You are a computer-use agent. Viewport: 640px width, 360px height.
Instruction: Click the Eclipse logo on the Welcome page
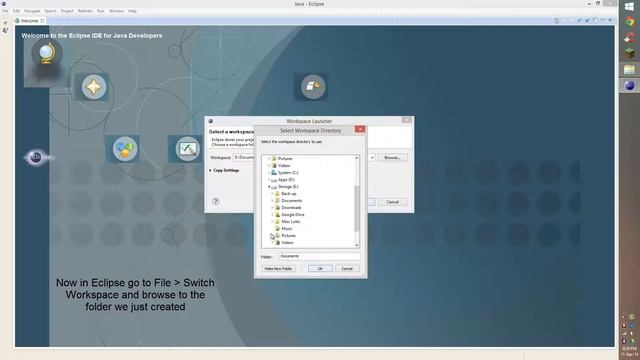[36, 157]
